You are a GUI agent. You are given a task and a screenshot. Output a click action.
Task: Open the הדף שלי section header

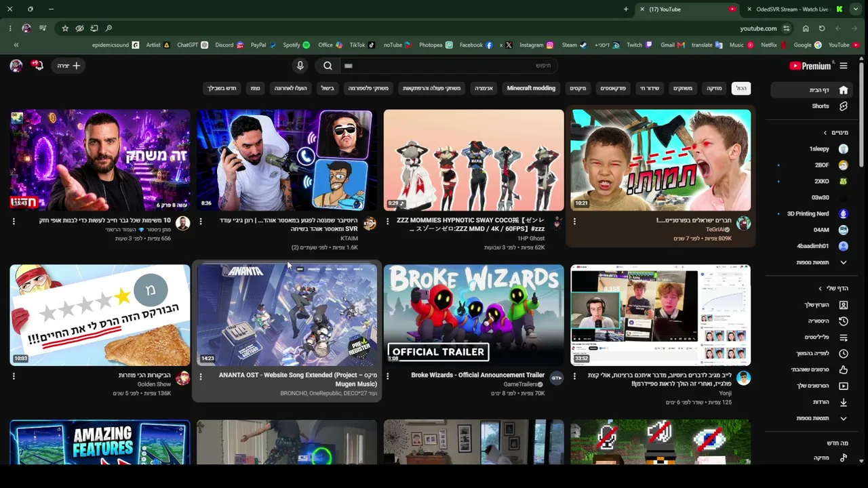(x=833, y=289)
